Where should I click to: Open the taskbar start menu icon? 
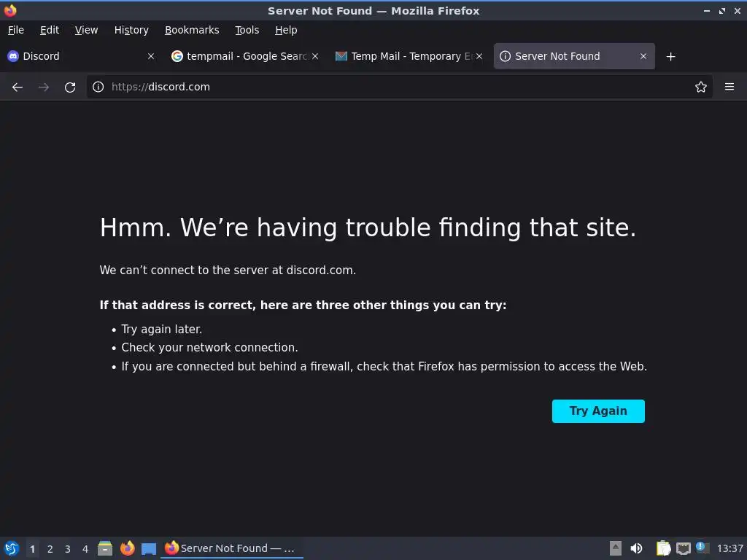[12, 548]
